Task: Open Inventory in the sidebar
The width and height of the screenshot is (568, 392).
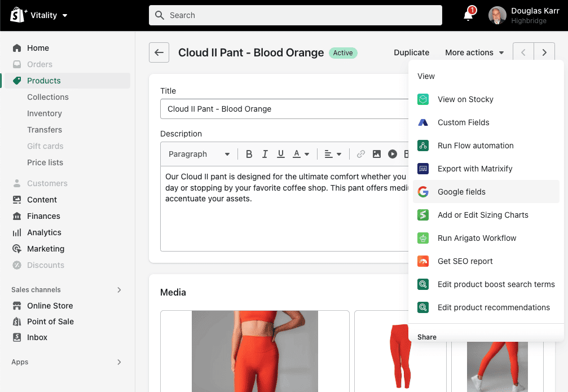Action: point(45,113)
